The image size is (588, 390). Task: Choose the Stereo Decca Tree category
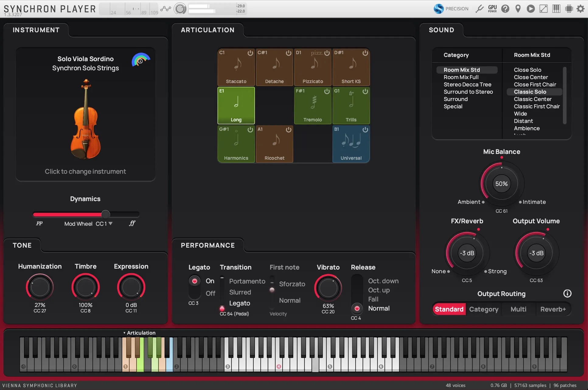click(467, 85)
